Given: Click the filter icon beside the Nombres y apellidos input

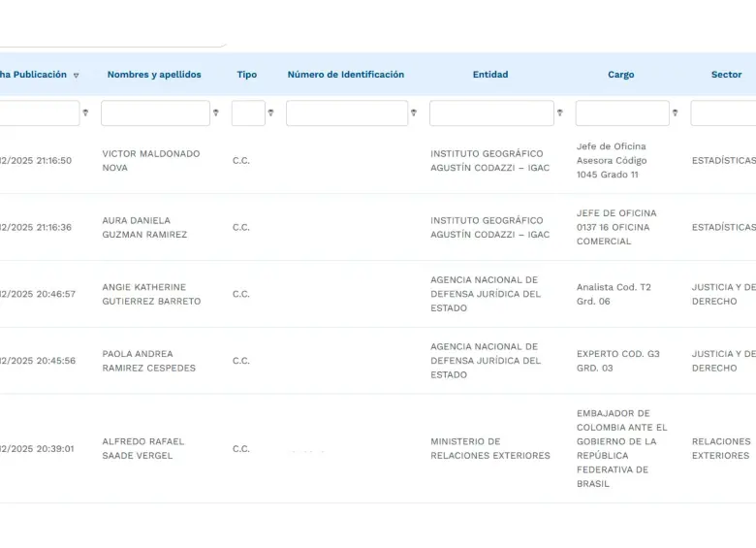Looking at the screenshot, I should coord(215,113).
